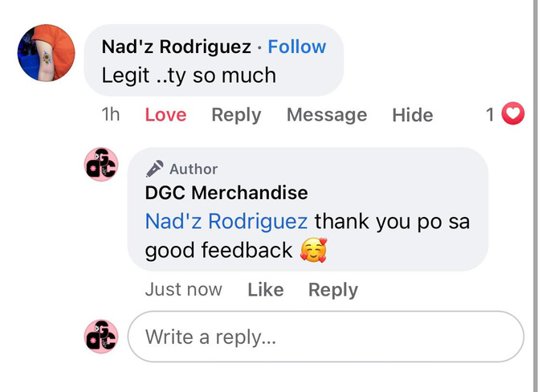Message Nad'z Rodriguez
542x392 pixels.
pos(327,115)
